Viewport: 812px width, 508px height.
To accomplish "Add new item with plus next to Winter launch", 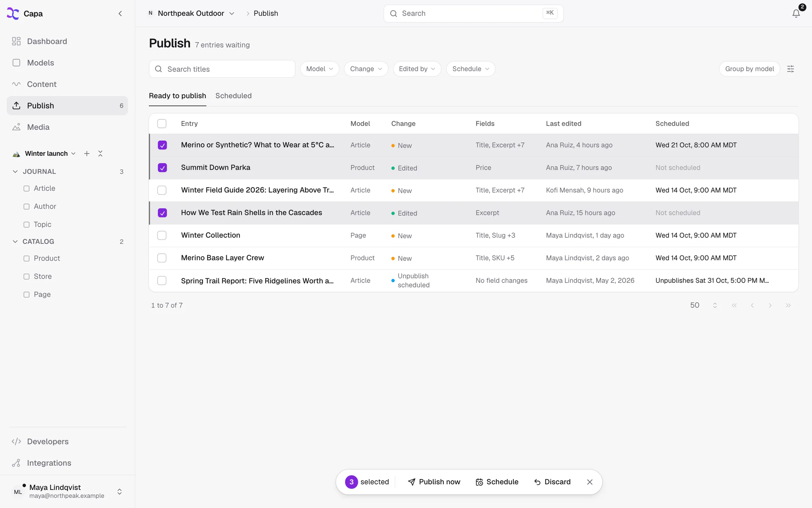I will (87, 154).
